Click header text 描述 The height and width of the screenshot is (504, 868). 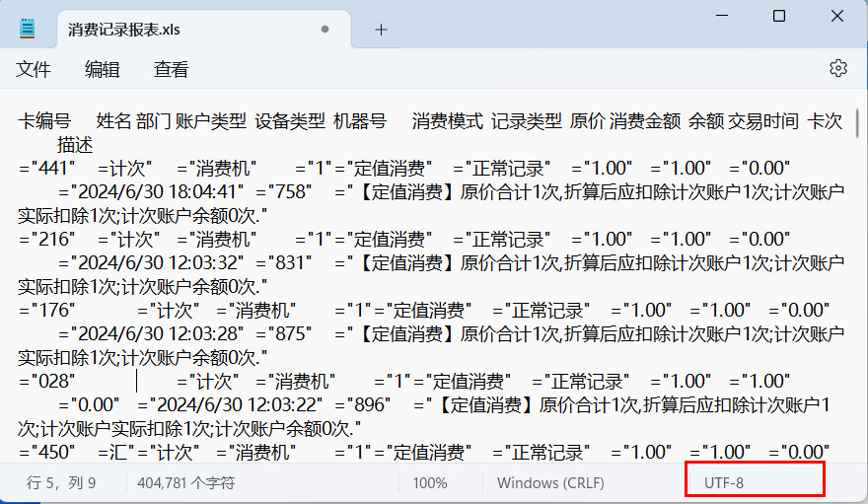coord(75,145)
